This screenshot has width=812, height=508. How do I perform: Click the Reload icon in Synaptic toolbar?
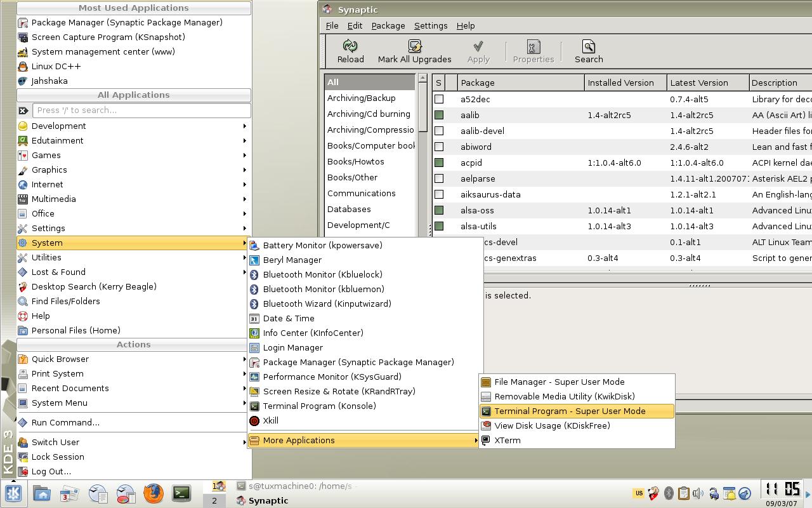[x=350, y=46]
